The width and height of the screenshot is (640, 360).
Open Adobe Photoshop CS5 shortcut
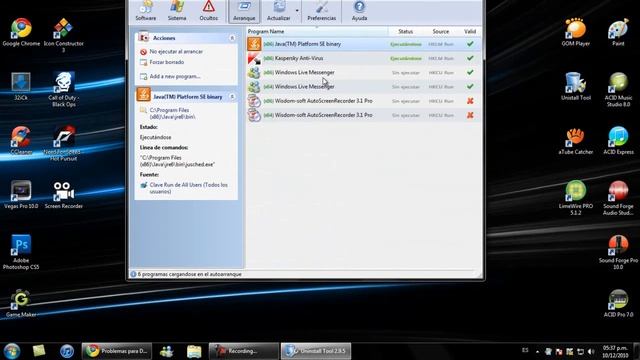tap(21, 252)
